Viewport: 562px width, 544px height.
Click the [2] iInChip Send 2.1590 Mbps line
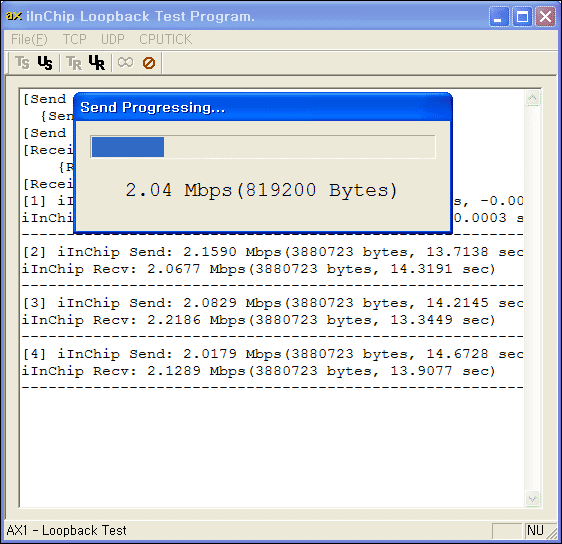[x=272, y=252]
